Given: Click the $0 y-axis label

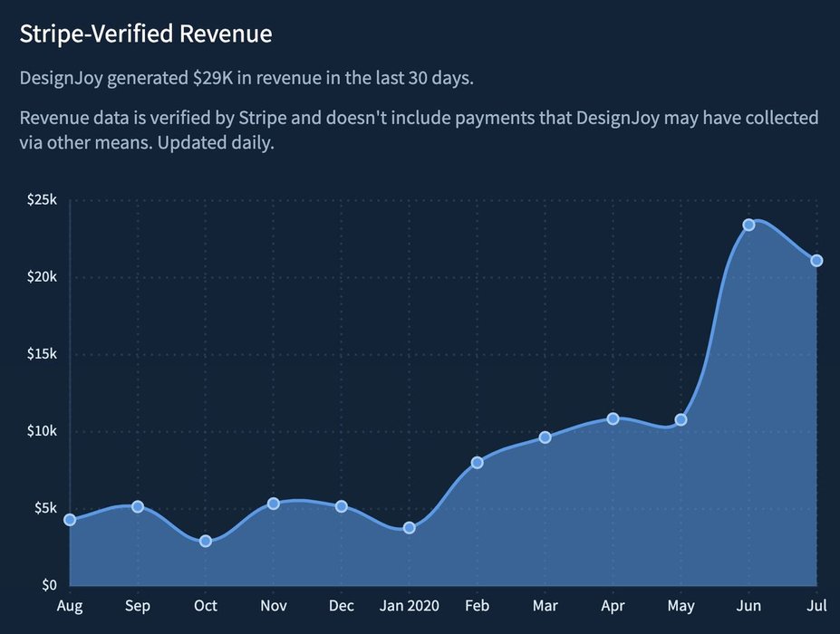Looking at the screenshot, I should tap(49, 585).
